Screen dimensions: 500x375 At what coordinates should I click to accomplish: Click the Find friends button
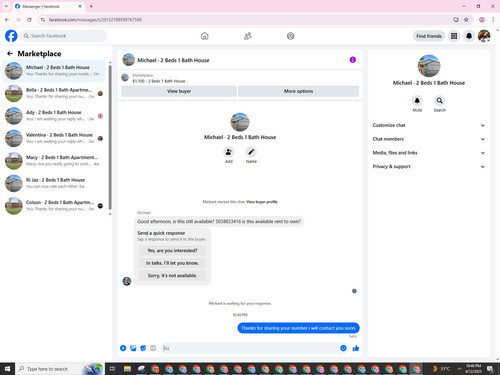(429, 36)
